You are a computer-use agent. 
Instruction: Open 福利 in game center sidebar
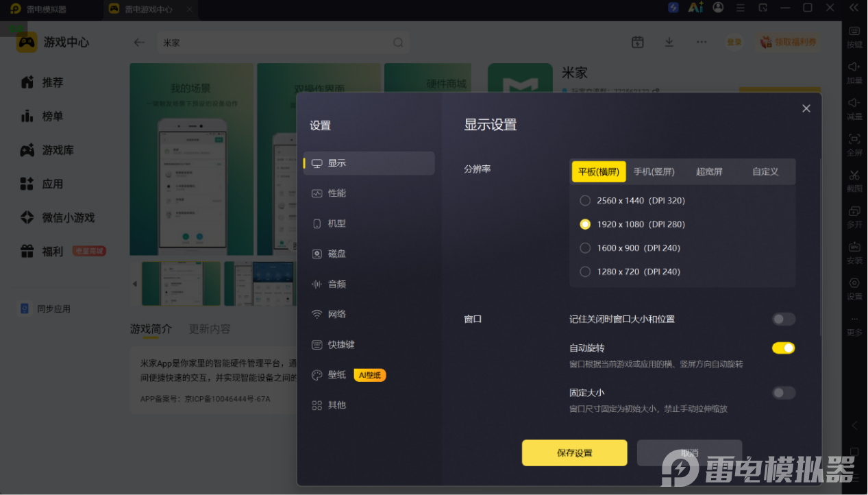[x=42, y=252]
